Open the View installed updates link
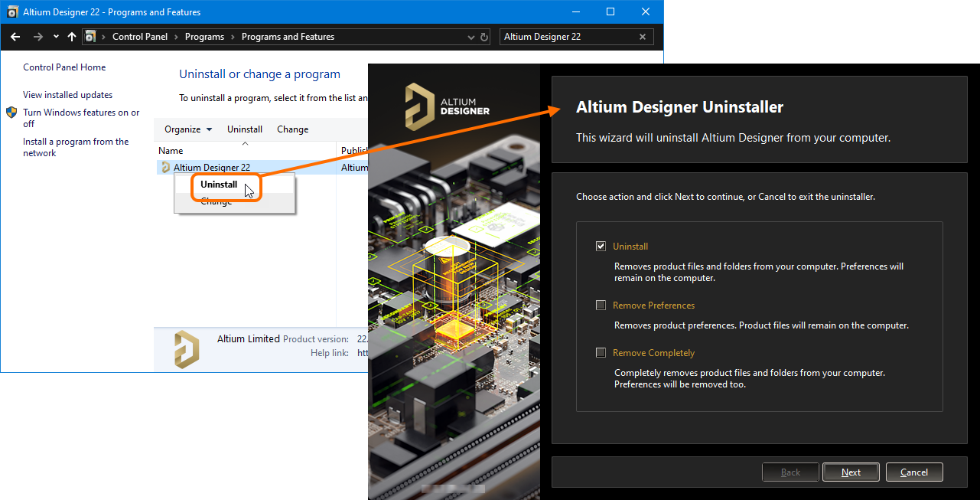The image size is (980, 500). coord(67,95)
